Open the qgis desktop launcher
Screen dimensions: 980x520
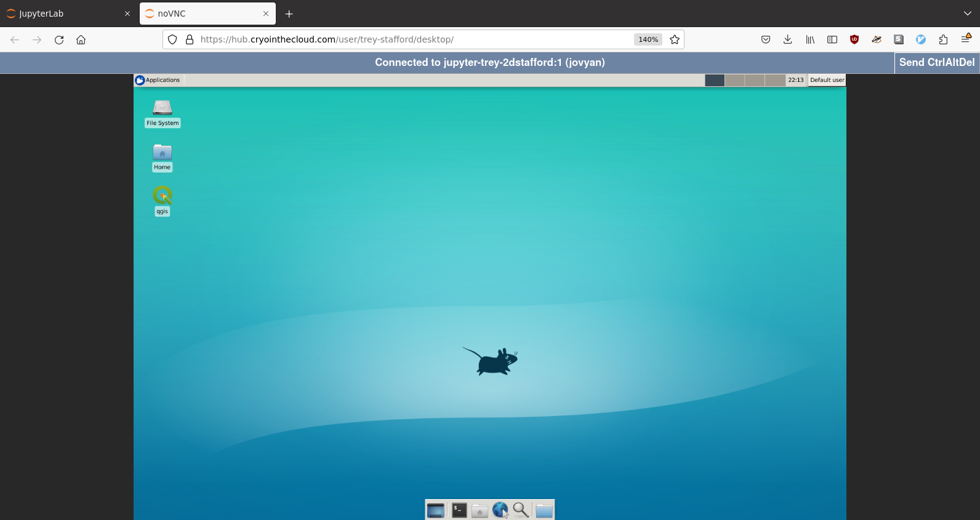point(162,196)
